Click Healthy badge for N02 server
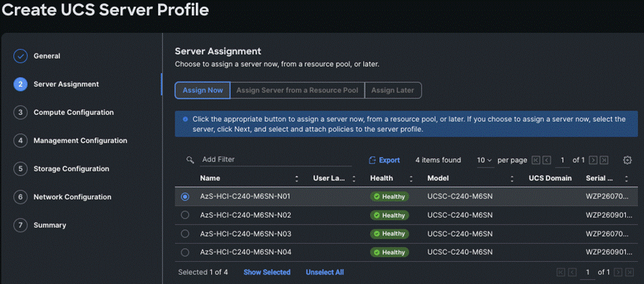 (389, 215)
